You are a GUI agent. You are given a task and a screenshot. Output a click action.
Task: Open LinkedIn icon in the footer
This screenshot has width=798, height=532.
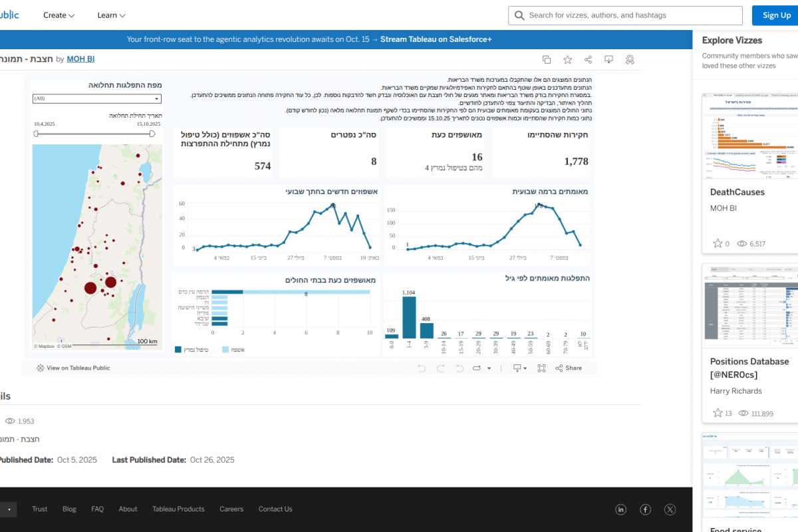621,509
